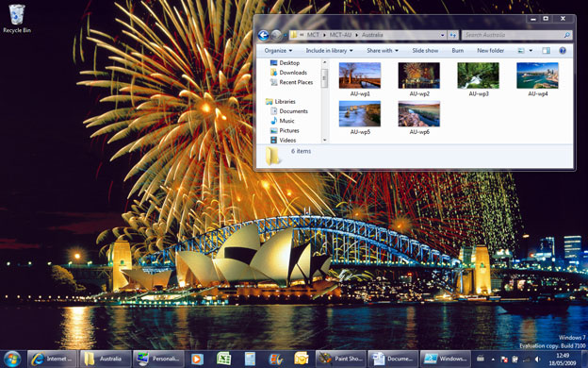Open Explorer help with the question mark

coord(563,50)
